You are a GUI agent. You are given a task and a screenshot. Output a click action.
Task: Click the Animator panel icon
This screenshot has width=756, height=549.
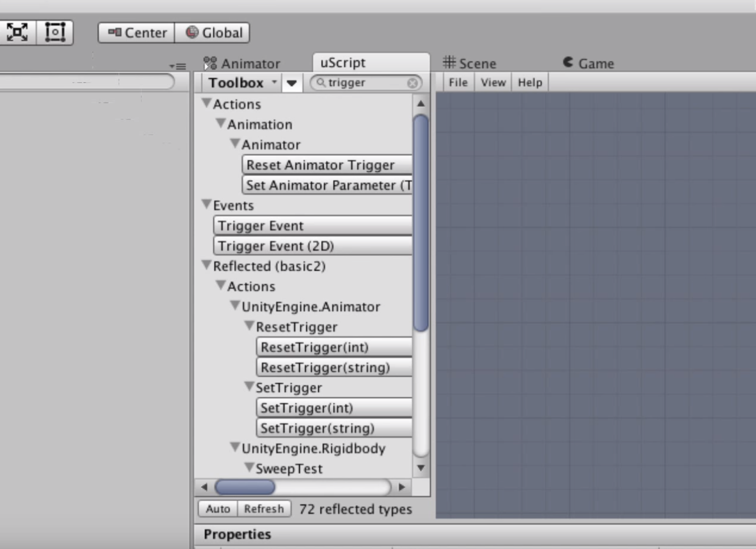pyautogui.click(x=209, y=63)
